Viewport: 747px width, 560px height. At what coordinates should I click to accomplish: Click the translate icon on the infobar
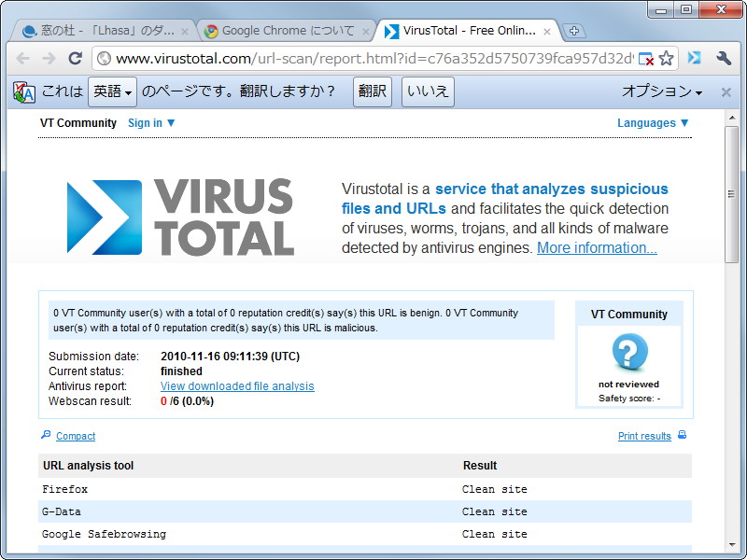[21, 91]
